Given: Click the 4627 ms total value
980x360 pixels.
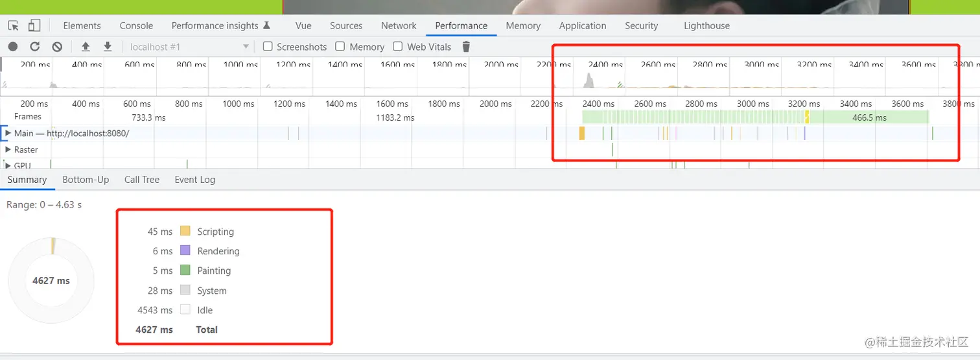Looking at the screenshot, I should click(154, 330).
